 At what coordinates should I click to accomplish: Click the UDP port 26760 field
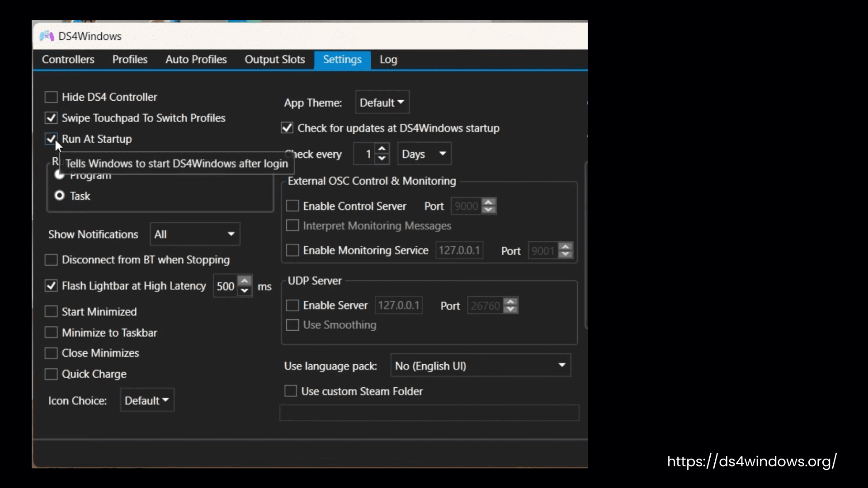point(485,306)
